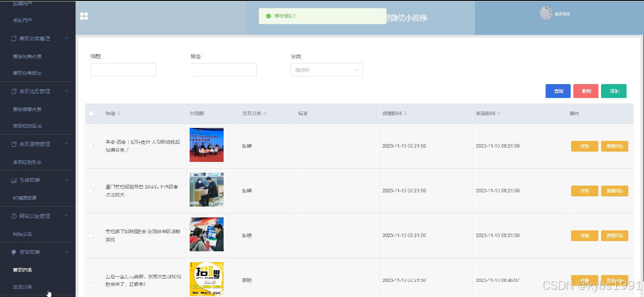Click the admin username text
Viewport: 644px width, 297px height.
click(562, 14)
